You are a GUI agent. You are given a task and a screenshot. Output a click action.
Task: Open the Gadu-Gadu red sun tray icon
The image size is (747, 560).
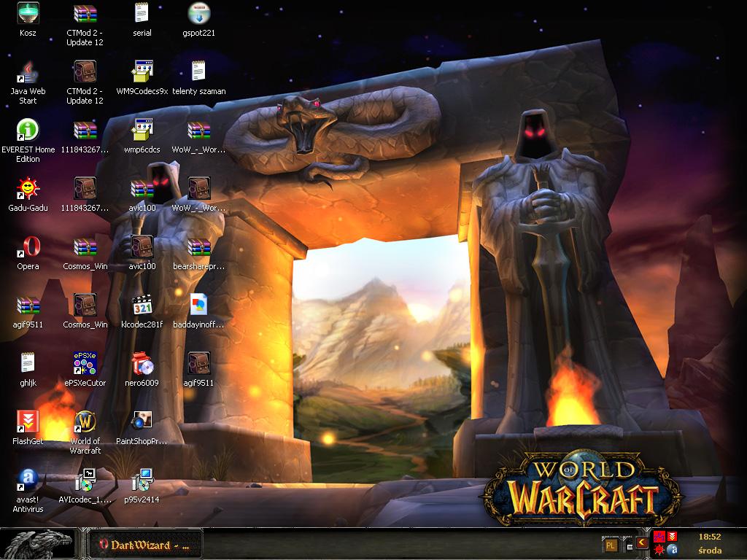(x=659, y=550)
